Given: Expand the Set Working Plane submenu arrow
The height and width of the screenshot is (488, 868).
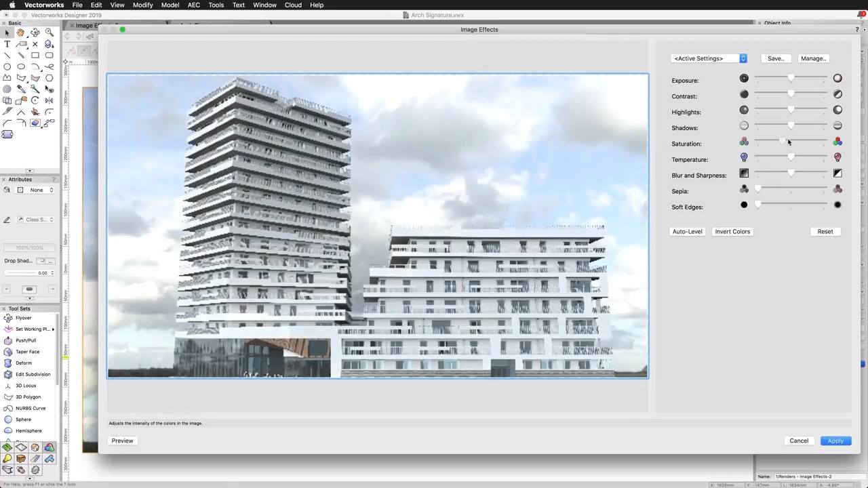Looking at the screenshot, I should pyautogui.click(x=53, y=329).
